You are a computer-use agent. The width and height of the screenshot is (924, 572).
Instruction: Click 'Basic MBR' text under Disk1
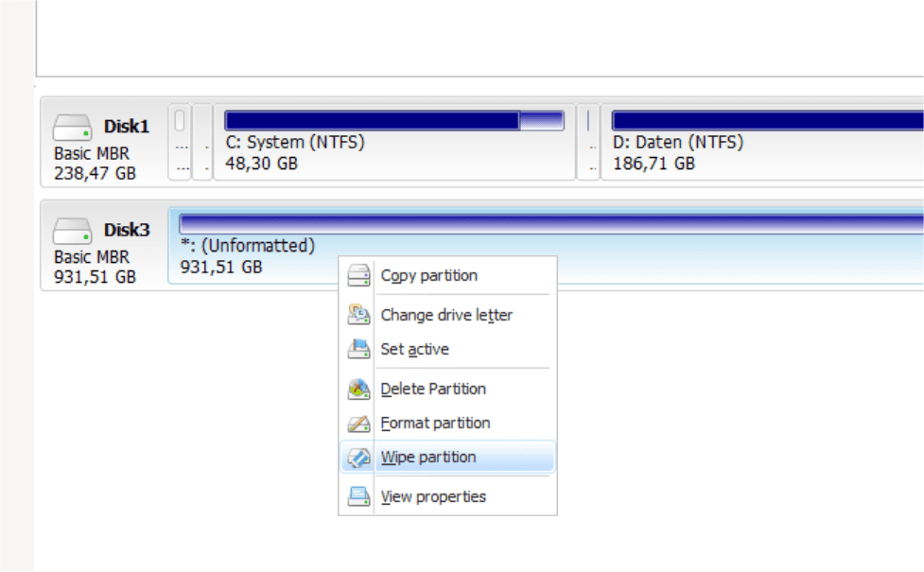[x=92, y=154]
